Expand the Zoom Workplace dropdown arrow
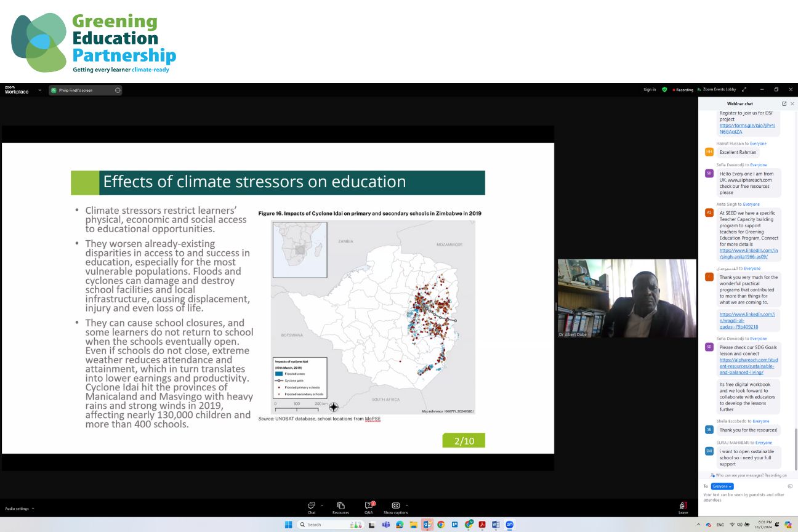The width and height of the screenshot is (798, 532). coord(40,91)
